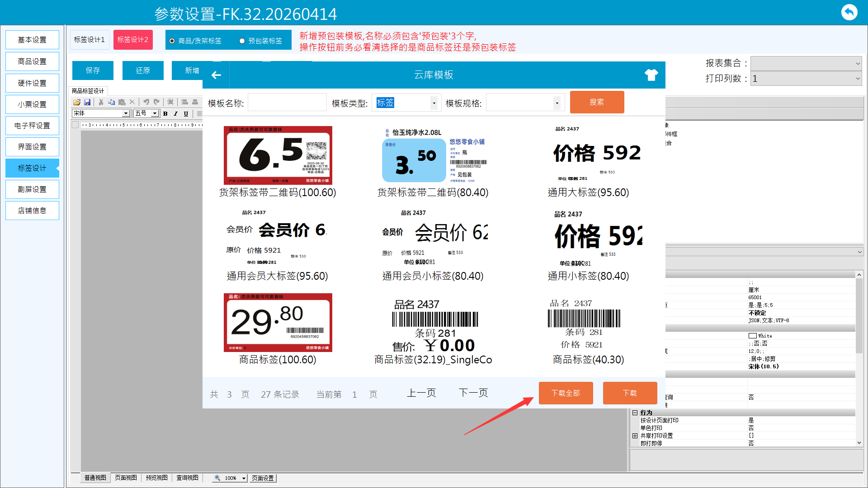Open the 模板规格 dropdown
Screen dimensions: 868x488
coord(557,103)
